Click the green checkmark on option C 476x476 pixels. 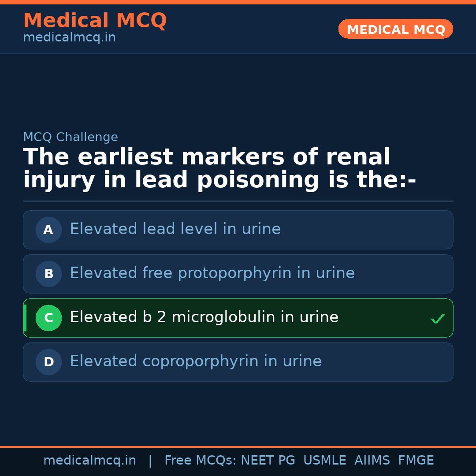point(437,319)
